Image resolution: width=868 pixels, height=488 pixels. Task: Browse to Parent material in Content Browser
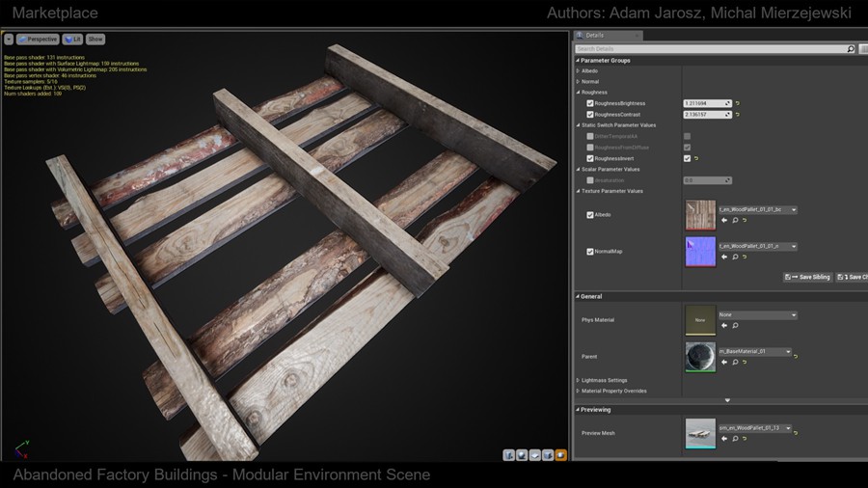734,363
